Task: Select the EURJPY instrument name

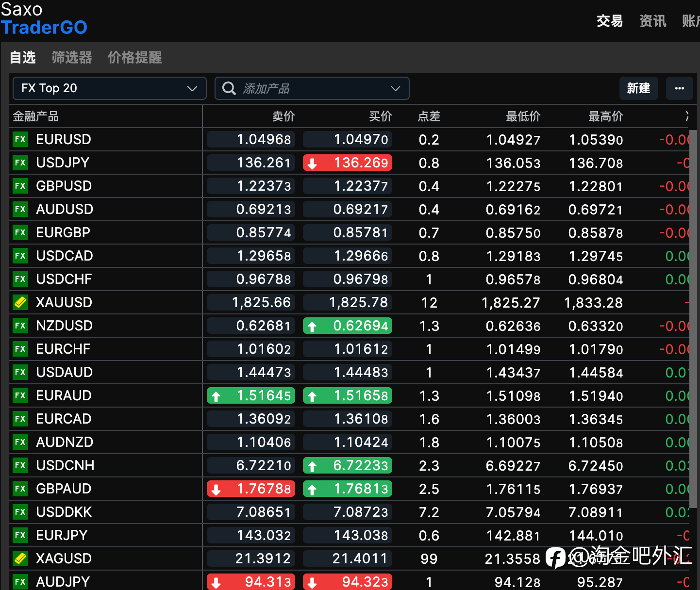Action: coord(62,535)
